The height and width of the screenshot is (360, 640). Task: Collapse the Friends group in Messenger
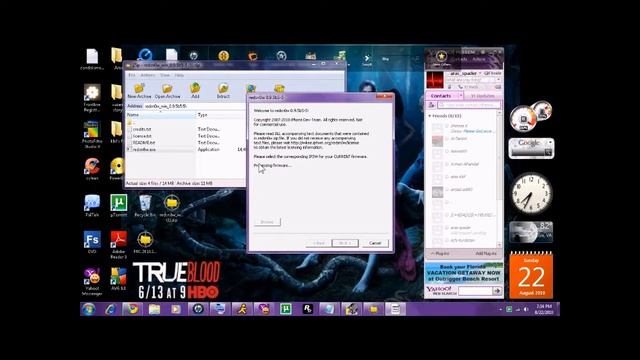(x=430, y=116)
